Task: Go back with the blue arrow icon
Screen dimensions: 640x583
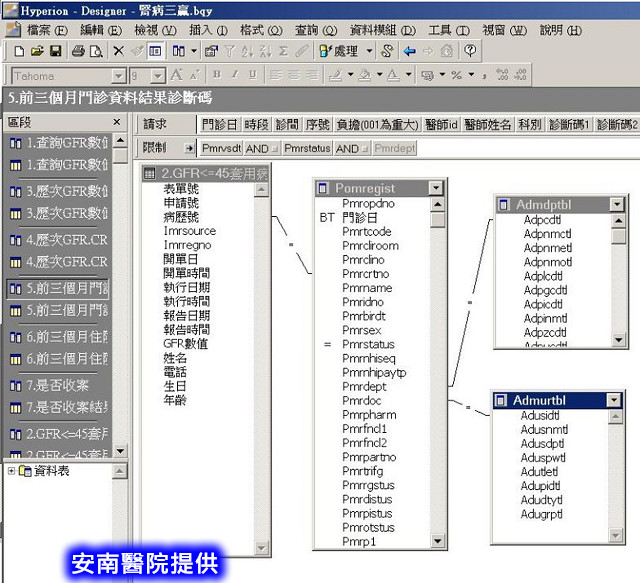Action: [409, 51]
